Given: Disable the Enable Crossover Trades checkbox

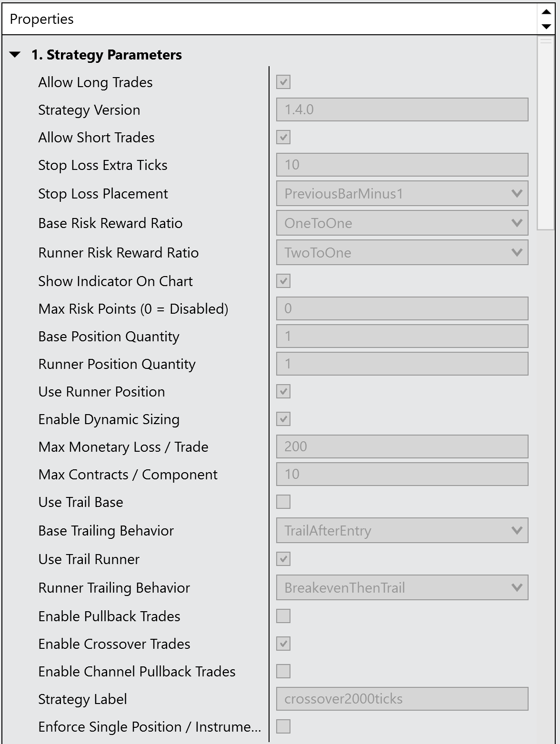Looking at the screenshot, I should coord(283,644).
